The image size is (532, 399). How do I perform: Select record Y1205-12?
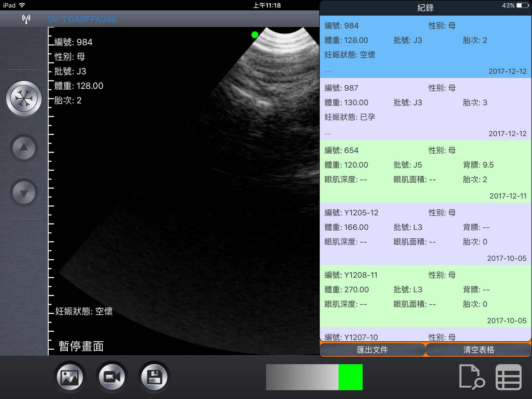coord(425,234)
